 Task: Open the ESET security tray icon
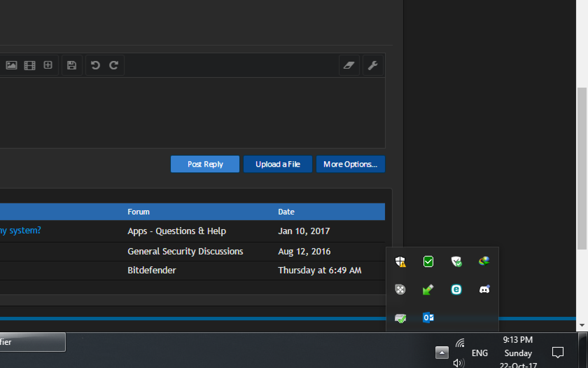click(456, 289)
